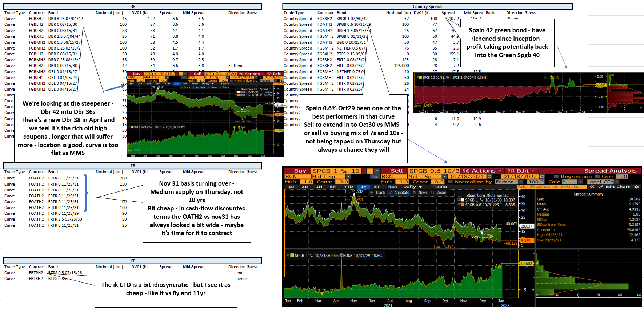Toggle the Regression checkbox
644x312 pixels.
tap(556, 177)
